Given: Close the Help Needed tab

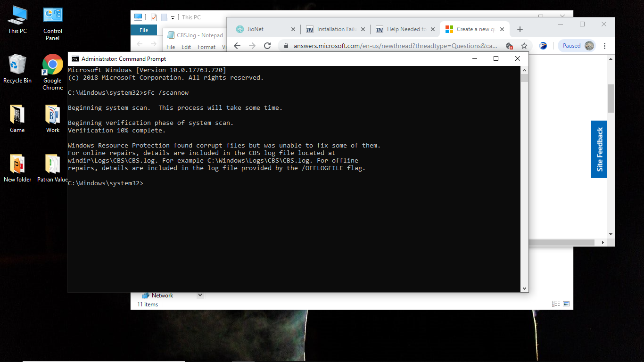Looking at the screenshot, I should tap(432, 29).
